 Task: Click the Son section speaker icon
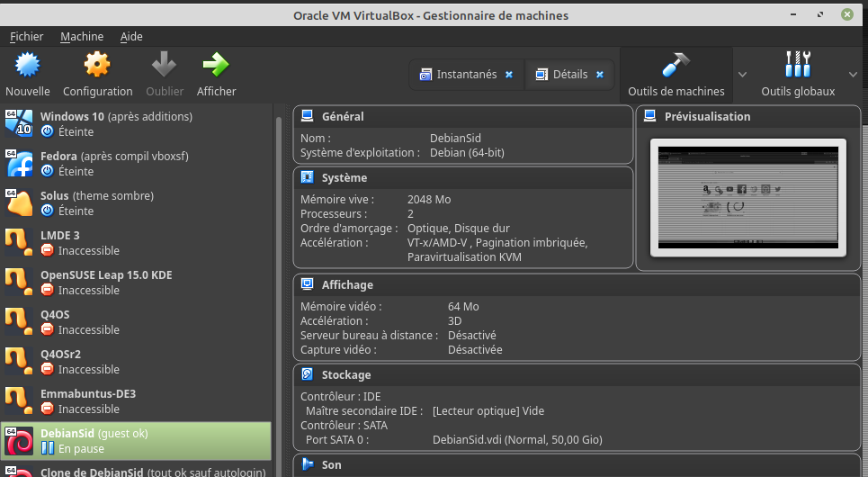308,464
